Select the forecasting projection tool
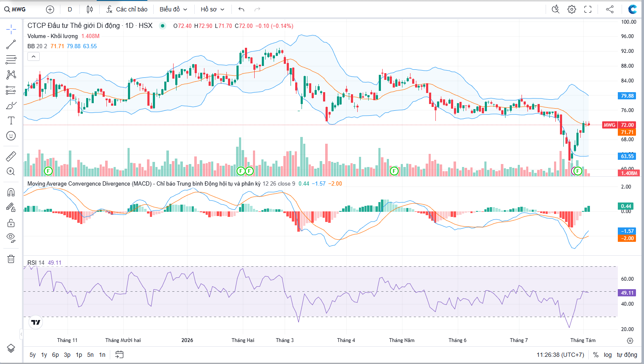644x364 pixels. [x=11, y=90]
